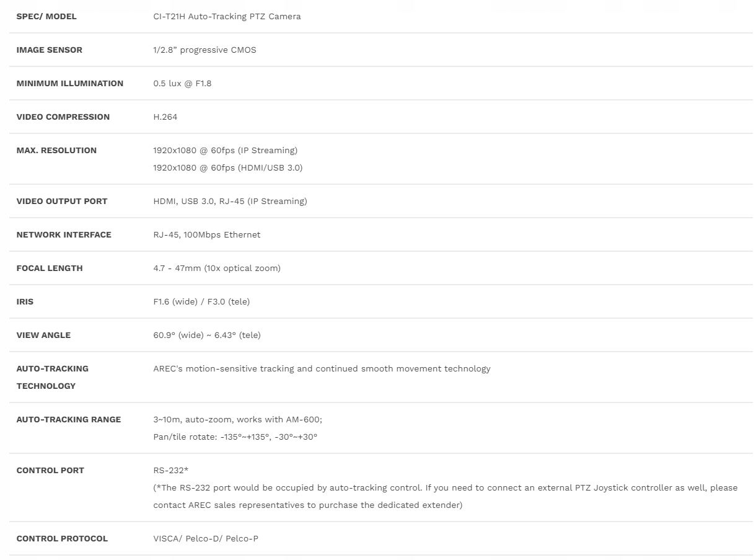Click the 60fps HDMI/USB 3.0 resolution line

pyautogui.click(x=227, y=167)
